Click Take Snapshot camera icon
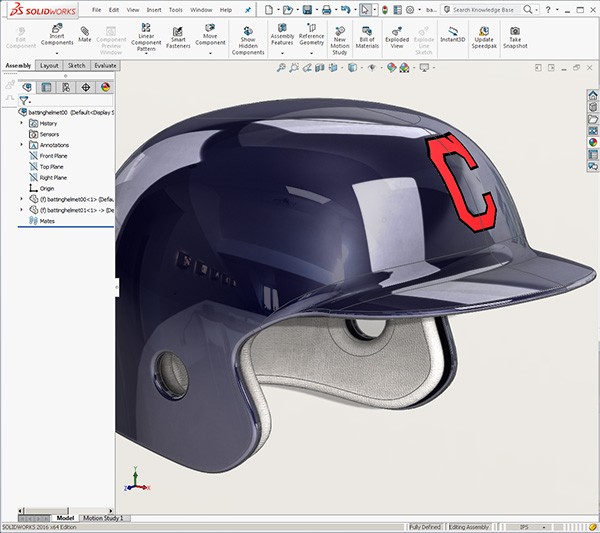Image resolution: width=600 pixels, height=533 pixels. (515, 31)
